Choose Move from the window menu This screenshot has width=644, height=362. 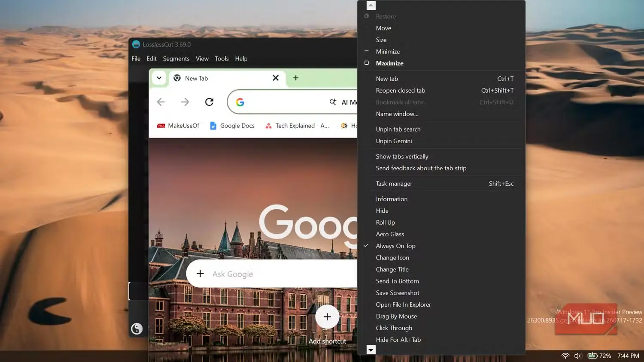click(441, 28)
